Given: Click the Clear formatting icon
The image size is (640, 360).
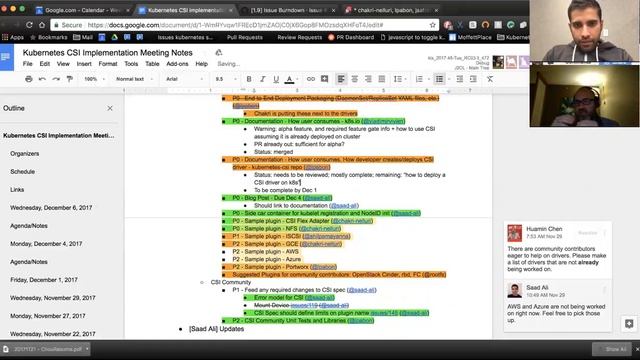Looking at the screenshot, I should click(x=490, y=79).
